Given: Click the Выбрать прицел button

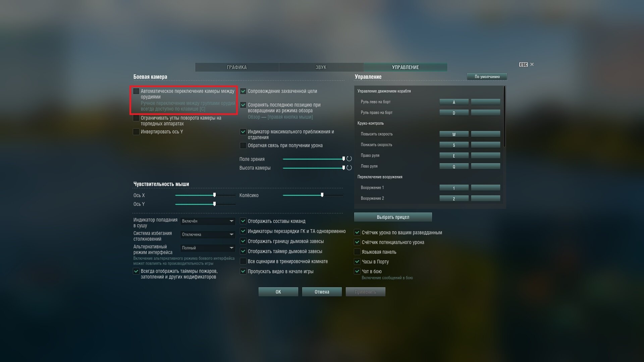Looking at the screenshot, I should (x=393, y=217).
